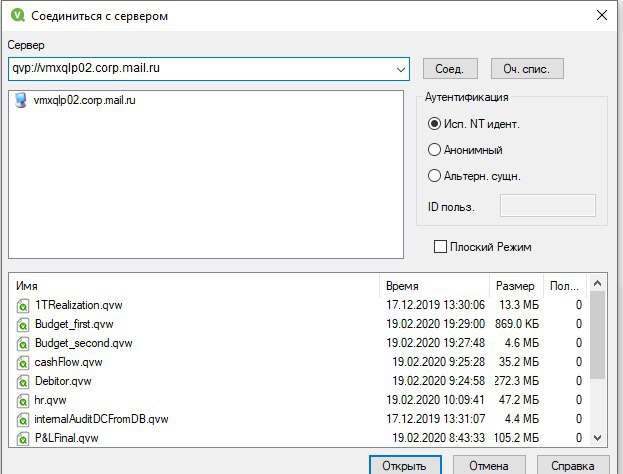Click the Оч. спис. clear list button
623x474 pixels.
pos(527,69)
